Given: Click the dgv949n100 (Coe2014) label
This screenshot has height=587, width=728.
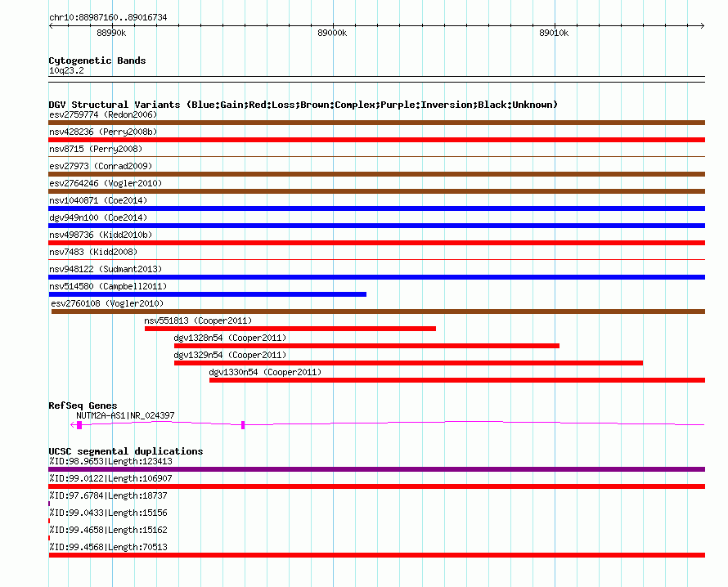Looking at the screenshot, I should tap(98, 217).
